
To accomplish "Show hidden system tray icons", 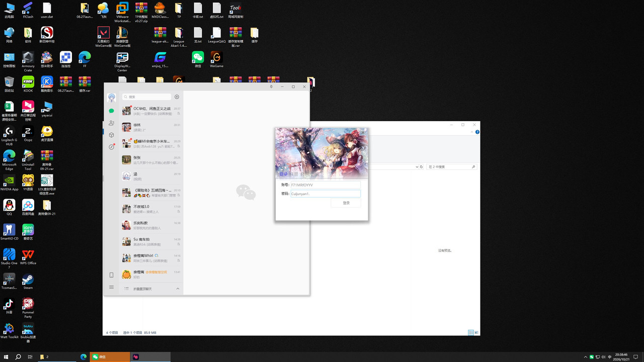I will click(x=585, y=357).
